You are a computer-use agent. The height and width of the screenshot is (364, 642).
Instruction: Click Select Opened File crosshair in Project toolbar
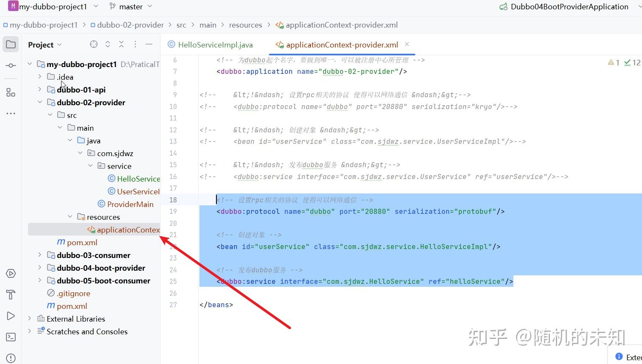[93, 44]
